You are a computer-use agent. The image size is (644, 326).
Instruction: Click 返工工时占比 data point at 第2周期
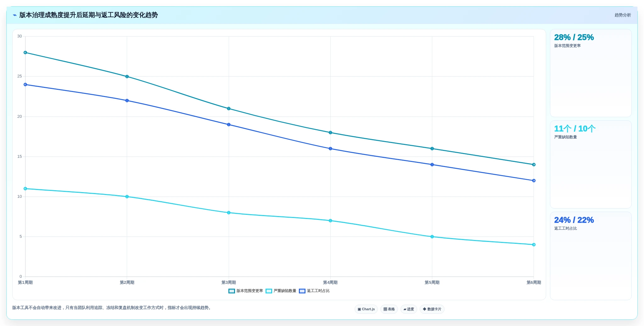127,101
